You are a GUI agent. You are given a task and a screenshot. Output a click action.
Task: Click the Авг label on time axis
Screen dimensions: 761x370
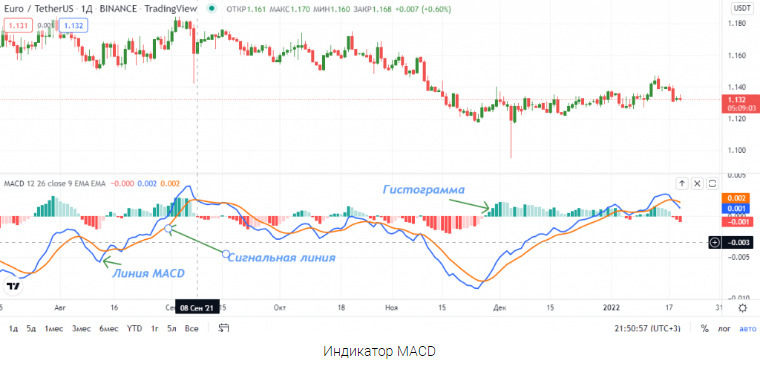(x=60, y=307)
